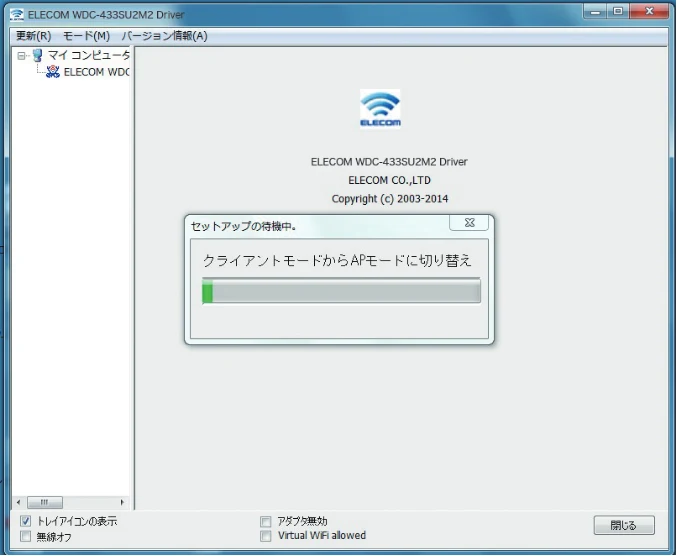Click the tree panel left scroll arrow
This screenshot has height=556, width=677.
pyautogui.click(x=18, y=502)
